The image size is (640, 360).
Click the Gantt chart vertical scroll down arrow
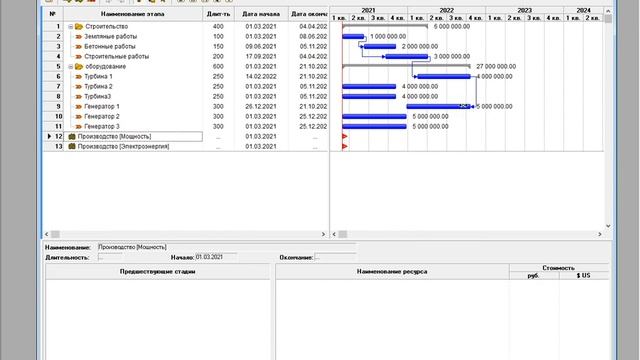[608, 226]
